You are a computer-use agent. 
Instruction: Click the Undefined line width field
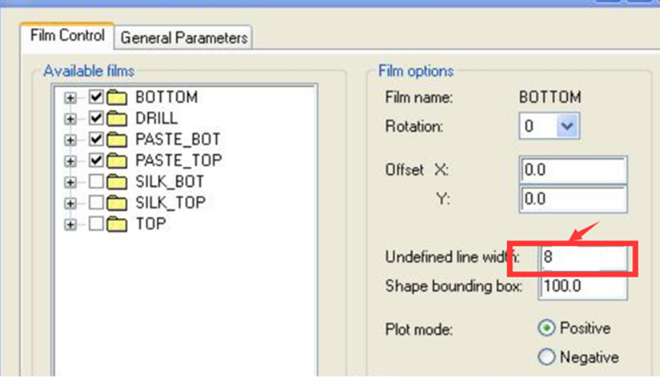583,257
